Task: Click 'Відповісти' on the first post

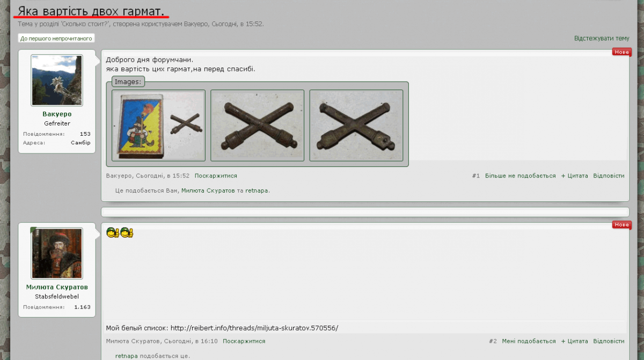Action: point(609,176)
